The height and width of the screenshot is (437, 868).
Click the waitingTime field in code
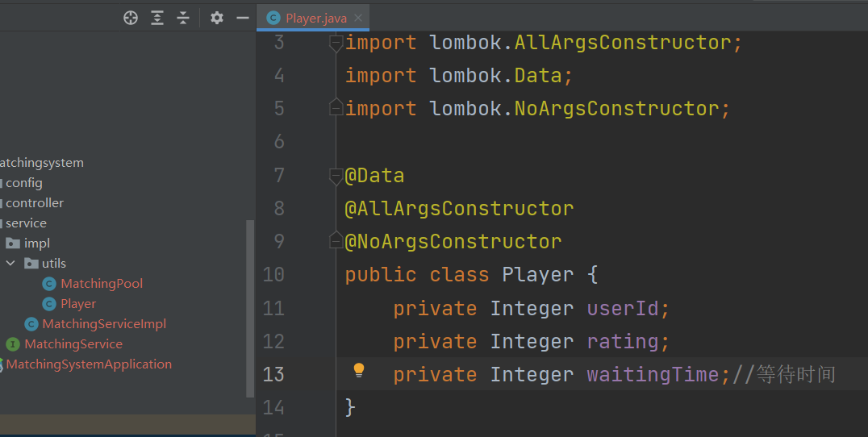tap(653, 374)
